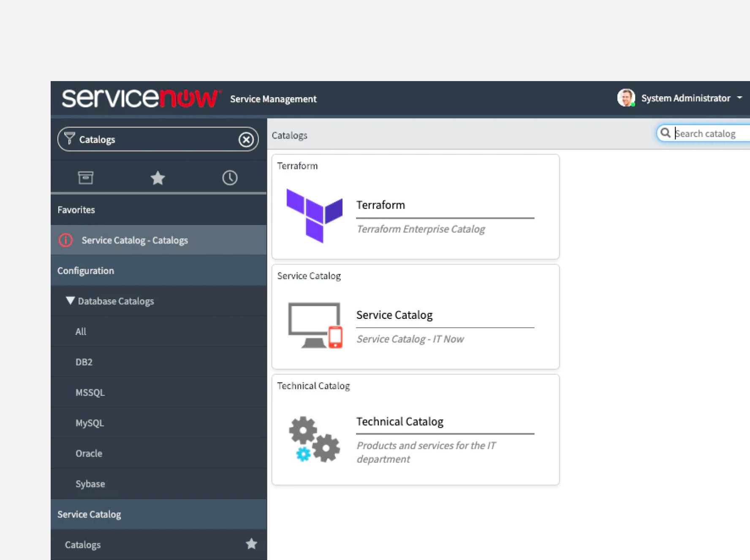750x560 pixels.
Task: Open the All Applications archive tab
Action: click(86, 178)
